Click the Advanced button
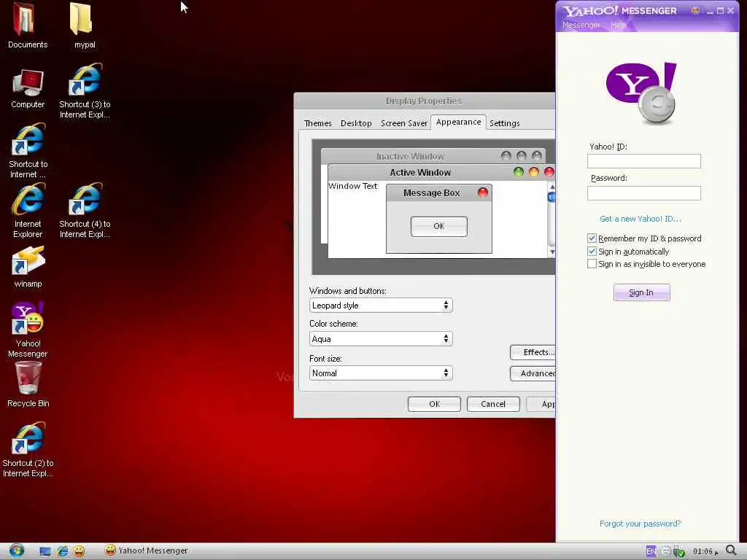Image resolution: width=747 pixels, height=560 pixels. click(x=533, y=373)
